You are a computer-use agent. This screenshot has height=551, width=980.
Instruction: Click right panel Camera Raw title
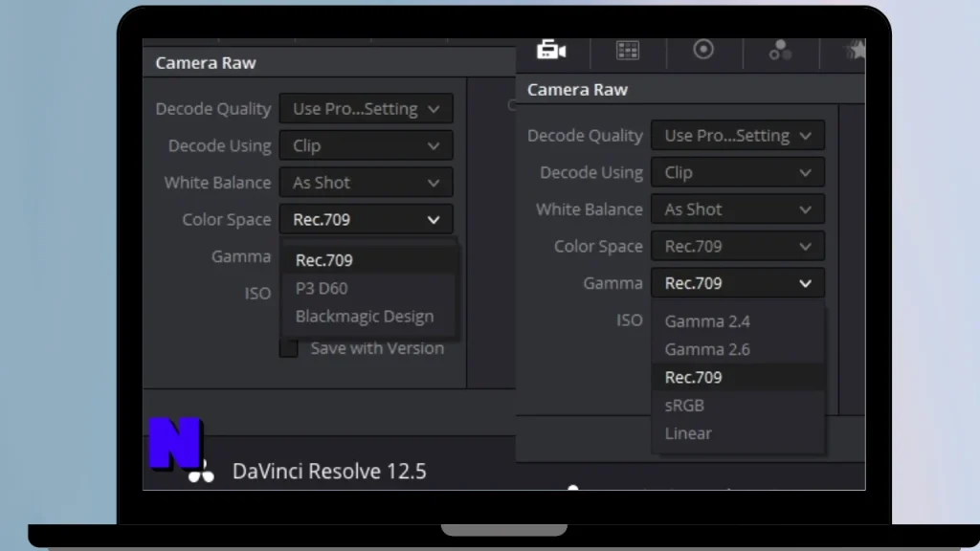point(577,90)
